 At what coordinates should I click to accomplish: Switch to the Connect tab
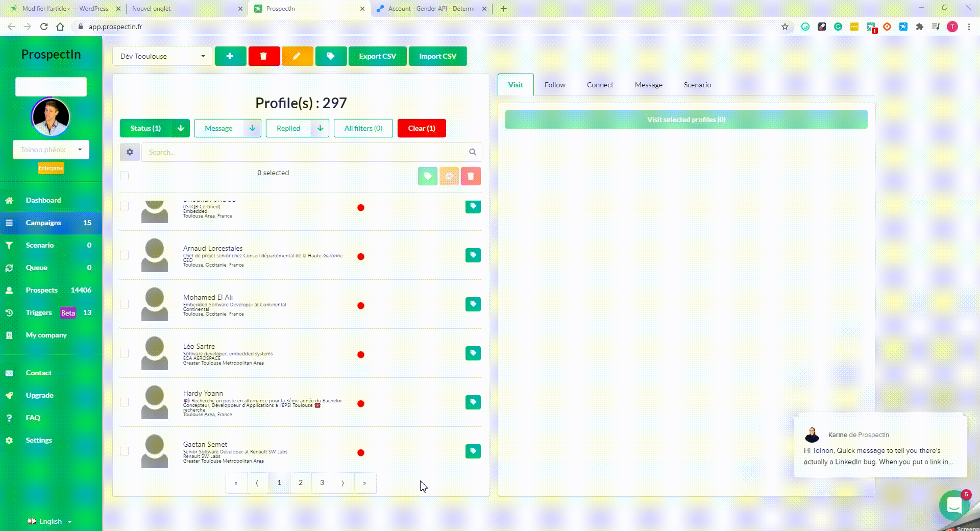point(600,85)
